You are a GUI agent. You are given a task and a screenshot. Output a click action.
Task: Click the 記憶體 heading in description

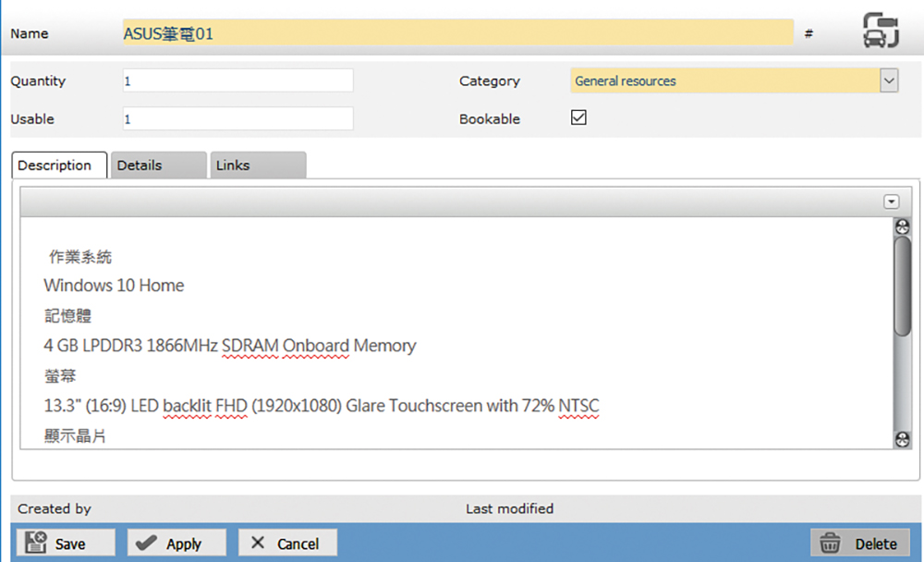(x=67, y=316)
